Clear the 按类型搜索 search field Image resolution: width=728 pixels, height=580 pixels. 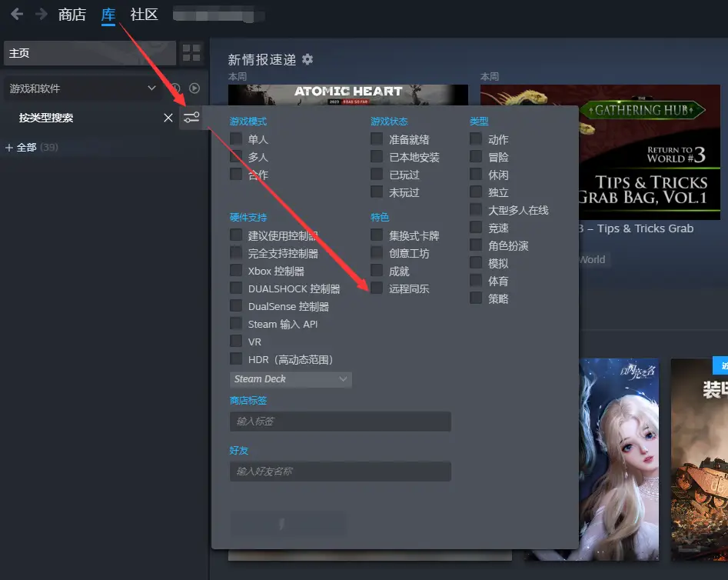[168, 118]
